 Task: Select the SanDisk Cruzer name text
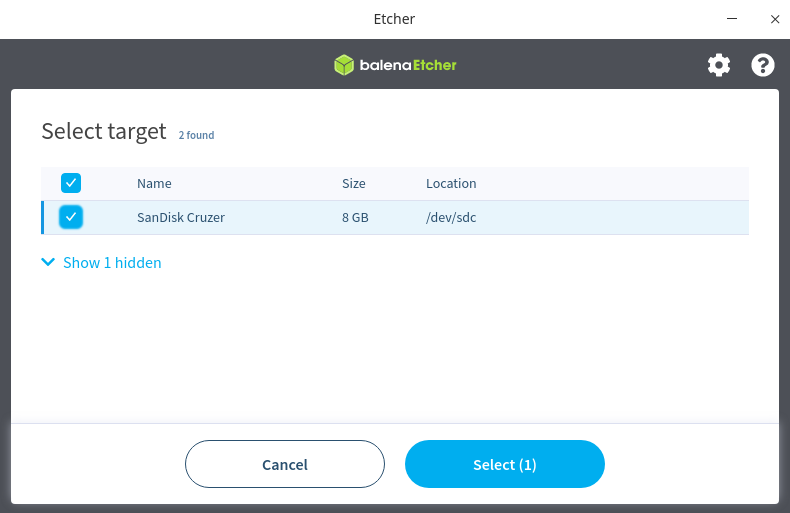(181, 218)
